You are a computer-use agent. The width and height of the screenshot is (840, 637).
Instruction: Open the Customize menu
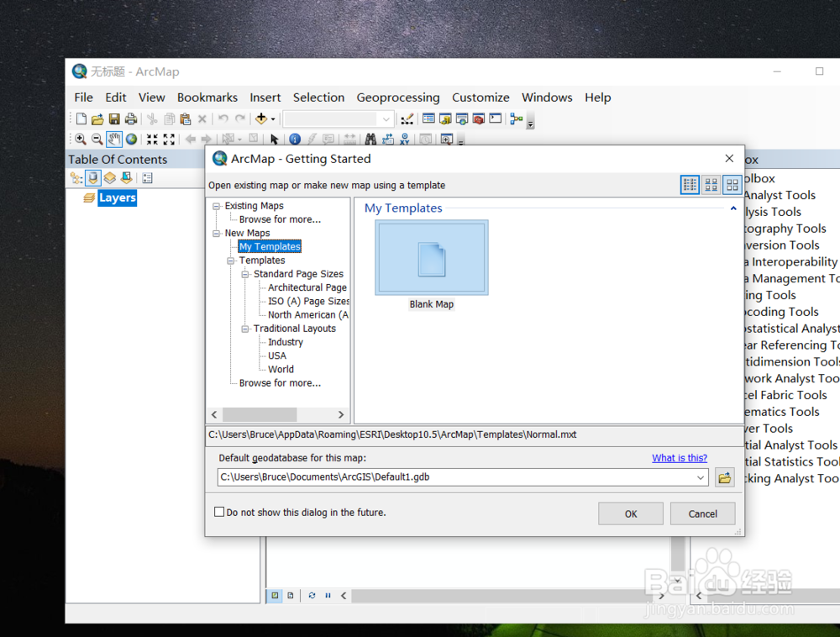click(x=480, y=97)
